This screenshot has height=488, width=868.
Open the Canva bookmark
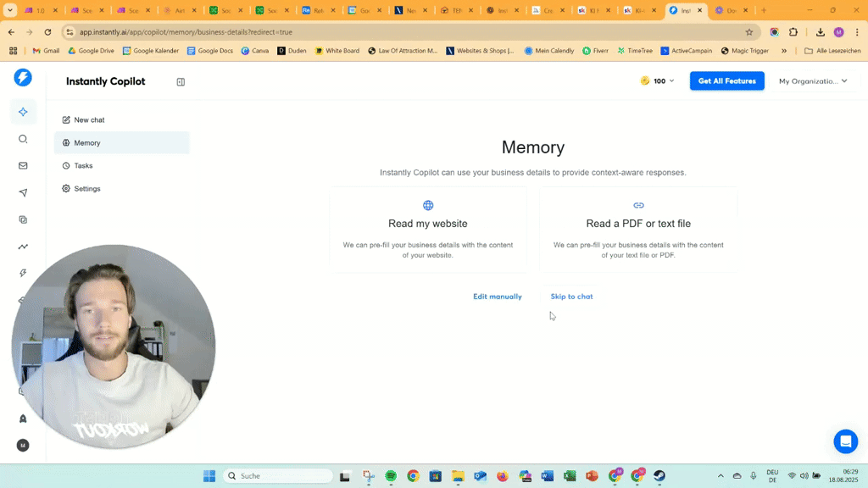click(x=254, y=50)
